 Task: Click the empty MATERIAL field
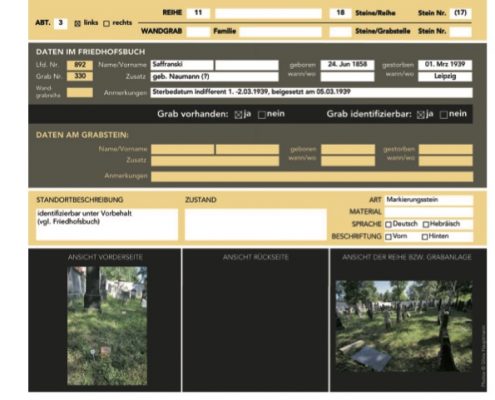(429, 212)
